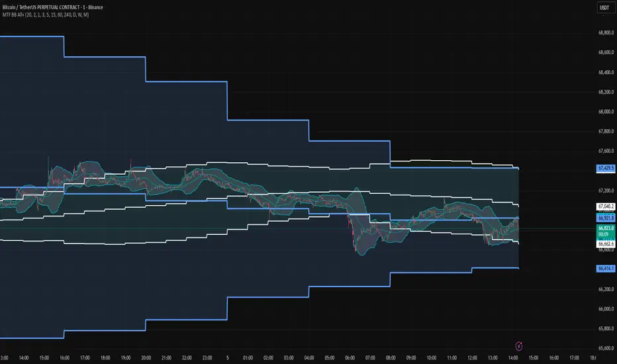Click the 13:00 time axis label

[493, 358]
